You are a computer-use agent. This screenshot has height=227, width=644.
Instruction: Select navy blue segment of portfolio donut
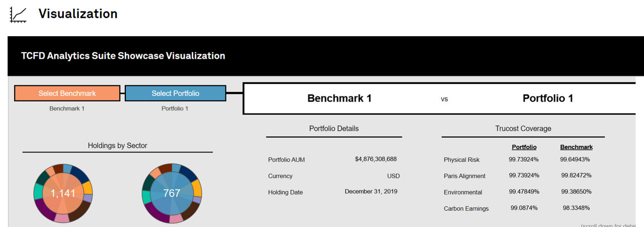(189, 173)
